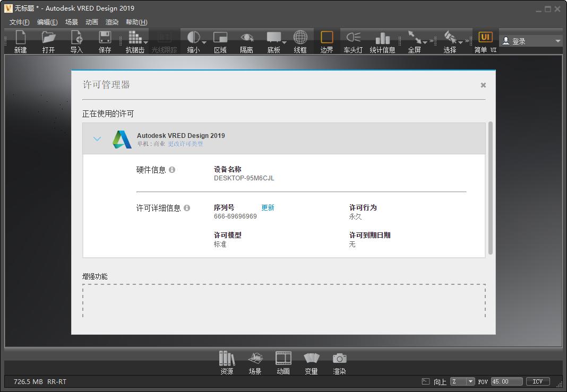Show 统计信息 statistics icon
Viewport: 567px width, 392px height.
(382, 38)
